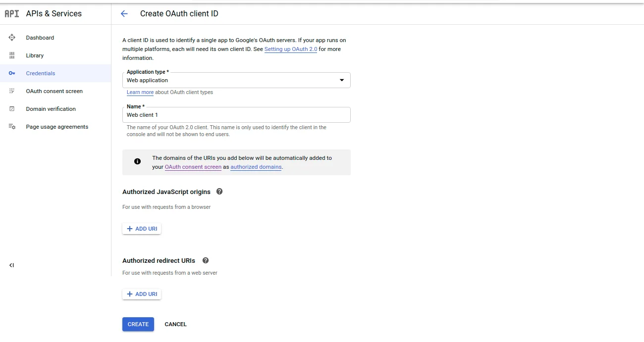Click the Authorized redirect URIs heading
Image resolution: width=644 pixels, height=342 pixels.
click(159, 260)
